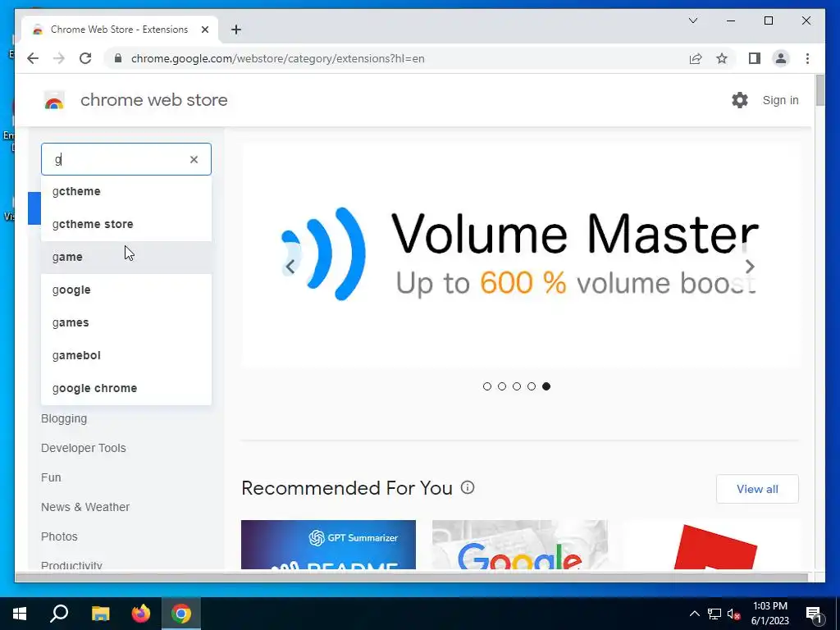Select the 'gamebol' suggestion

(x=126, y=355)
